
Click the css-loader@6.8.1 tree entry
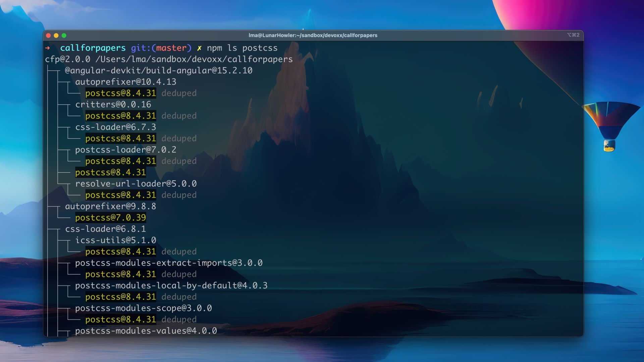pos(105,229)
